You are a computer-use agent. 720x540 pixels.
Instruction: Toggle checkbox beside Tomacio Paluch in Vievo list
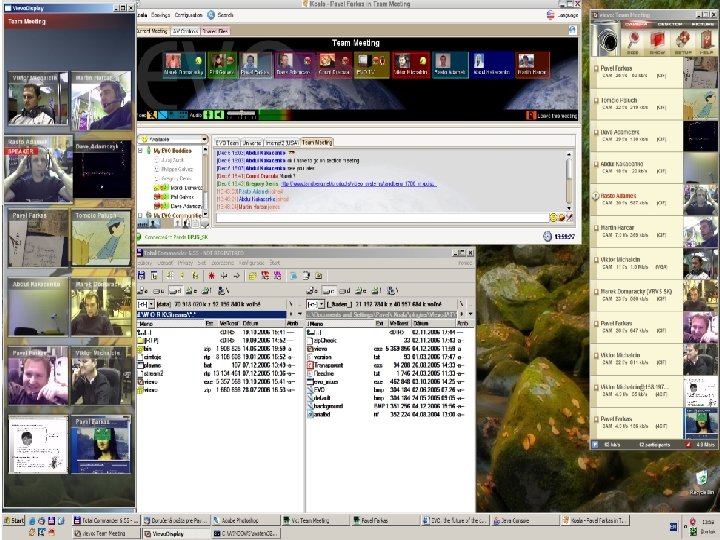click(x=595, y=101)
